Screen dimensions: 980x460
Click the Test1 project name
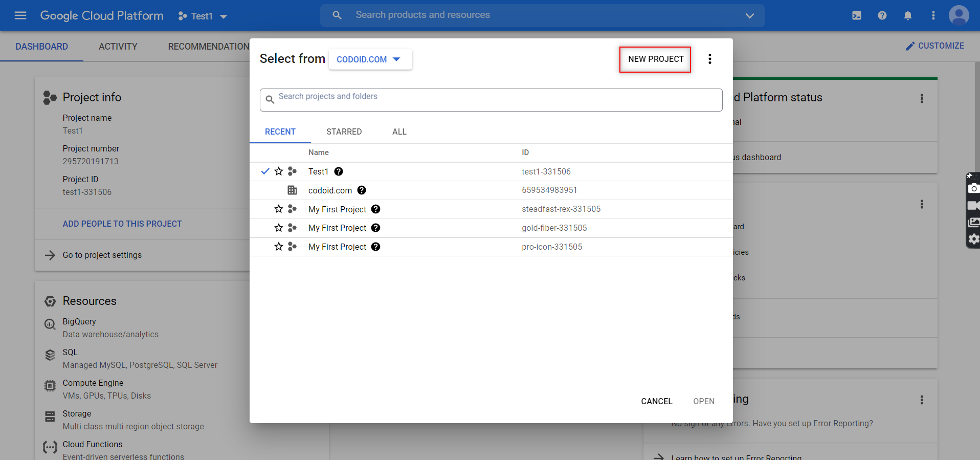tap(318, 171)
